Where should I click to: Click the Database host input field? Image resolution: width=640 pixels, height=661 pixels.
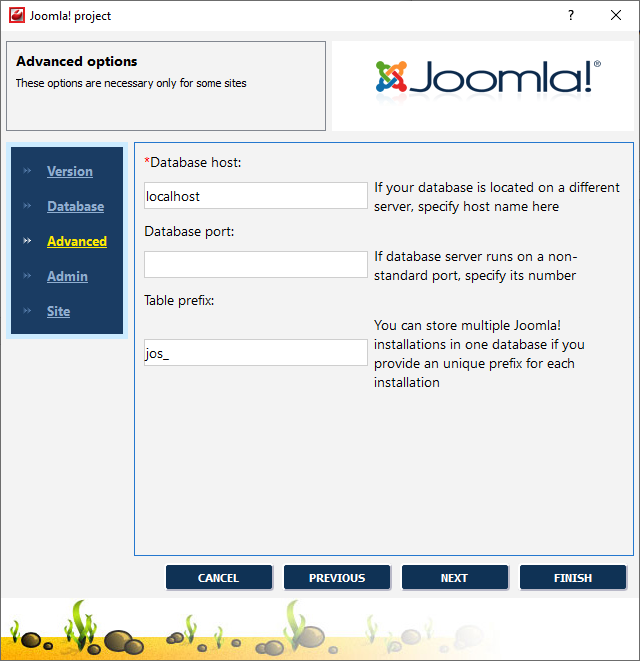(255, 196)
